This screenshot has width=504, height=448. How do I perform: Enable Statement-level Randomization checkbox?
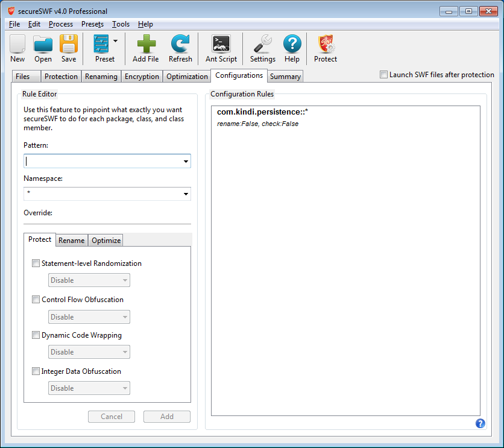[36, 263]
